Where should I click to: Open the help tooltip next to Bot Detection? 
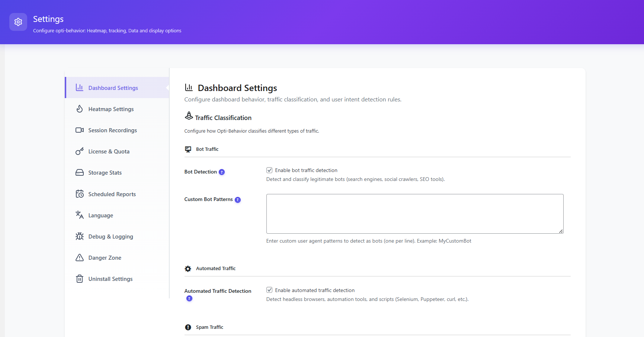222,172
